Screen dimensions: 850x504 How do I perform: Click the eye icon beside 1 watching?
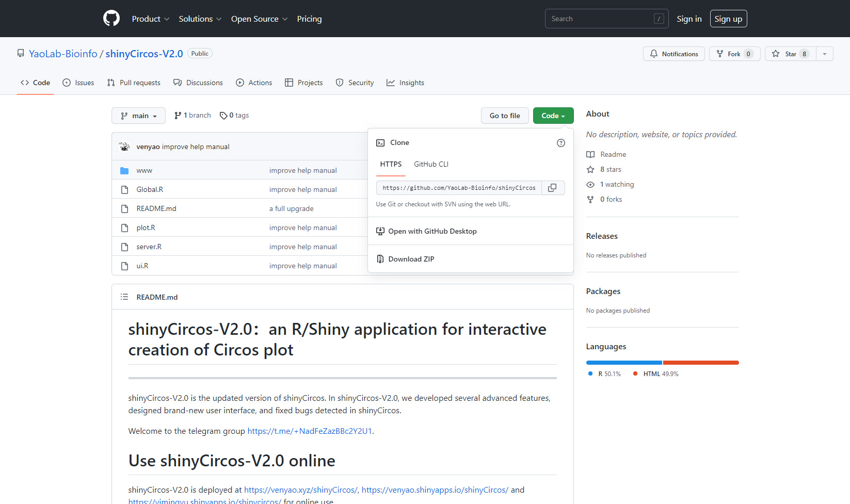click(590, 184)
